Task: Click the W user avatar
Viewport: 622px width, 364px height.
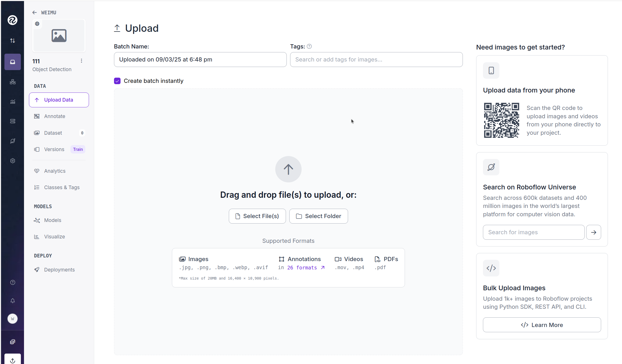Action: coord(13,319)
